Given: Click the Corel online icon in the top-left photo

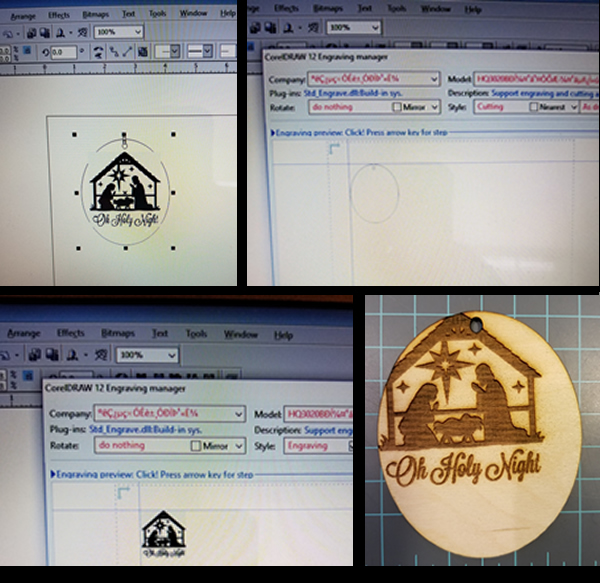Looking at the screenshot, I should 82,33.
